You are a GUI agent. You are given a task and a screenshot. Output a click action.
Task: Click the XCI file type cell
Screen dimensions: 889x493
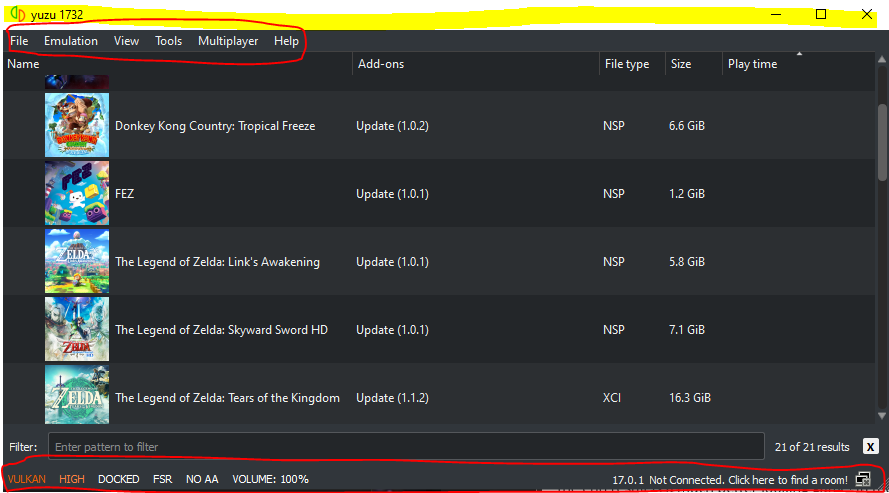tap(612, 398)
